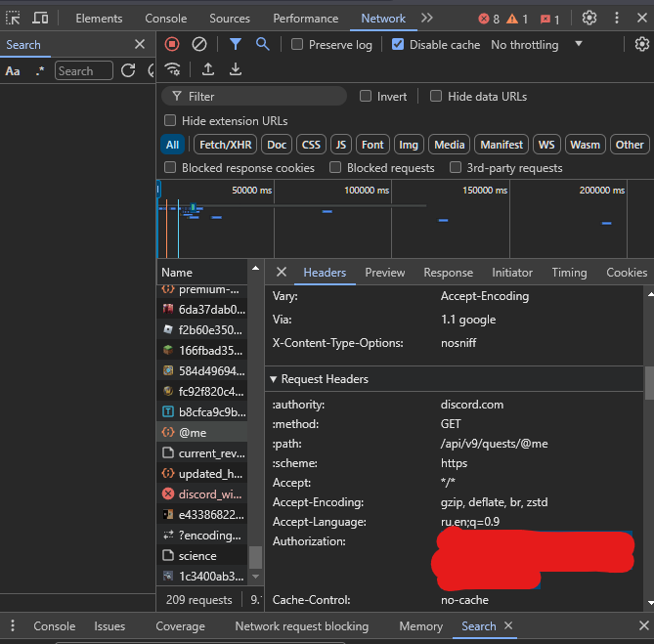Clear the network log

tap(199, 44)
